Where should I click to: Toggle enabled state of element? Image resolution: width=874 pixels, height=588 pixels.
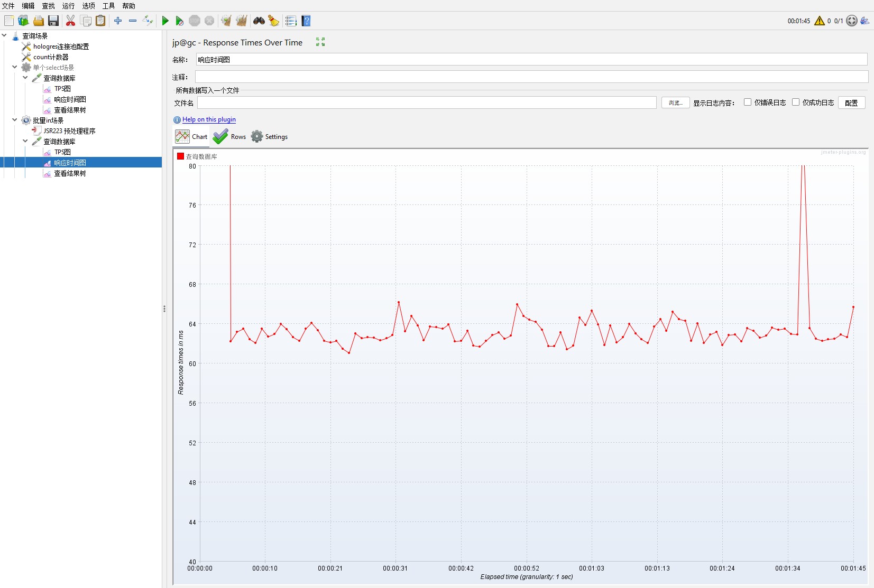click(148, 21)
